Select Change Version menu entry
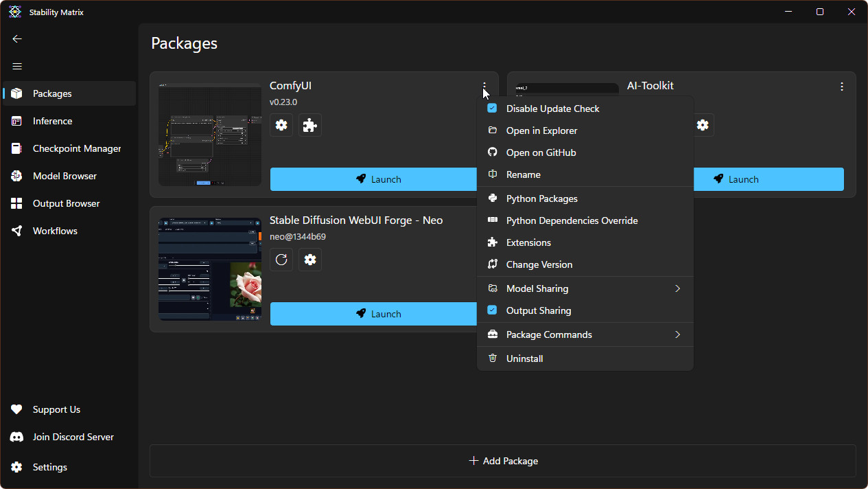868x489 pixels. 585,264
